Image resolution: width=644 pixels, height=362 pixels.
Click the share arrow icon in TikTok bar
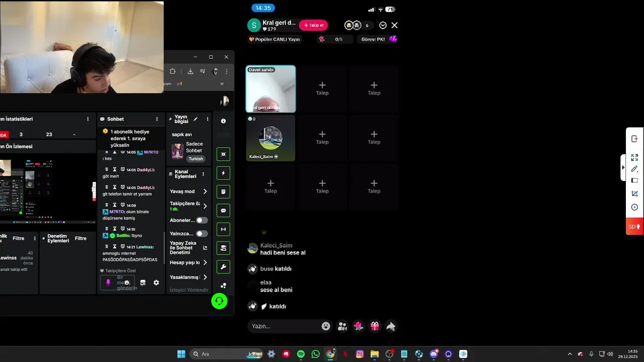[391, 326]
